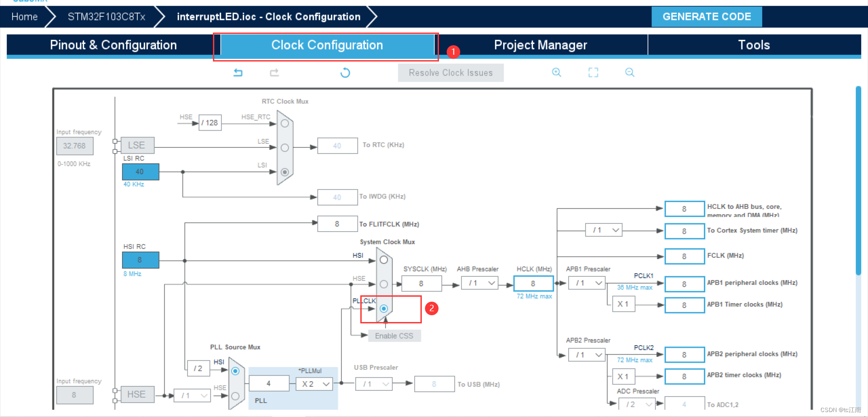Click the PLL value 4 field
Viewport: 868px width, 417px height.
tap(269, 384)
